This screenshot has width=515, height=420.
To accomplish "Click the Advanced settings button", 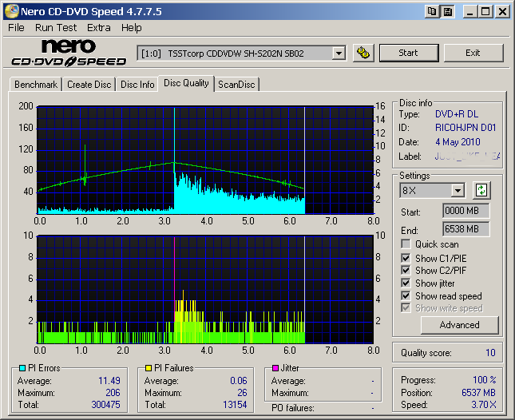I will [459, 325].
